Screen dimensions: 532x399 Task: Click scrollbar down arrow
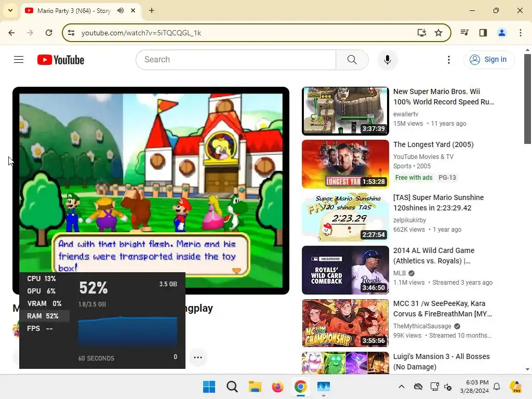(527, 369)
